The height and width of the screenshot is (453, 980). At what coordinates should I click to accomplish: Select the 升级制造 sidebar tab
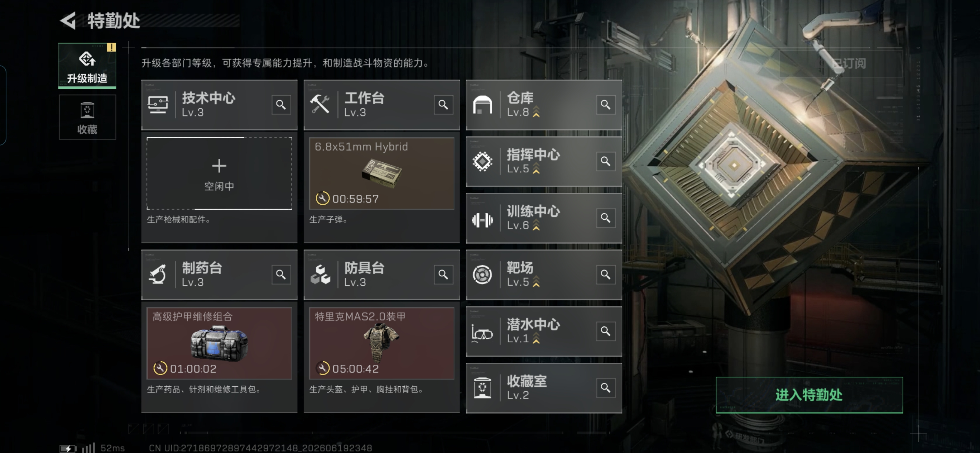(87, 66)
